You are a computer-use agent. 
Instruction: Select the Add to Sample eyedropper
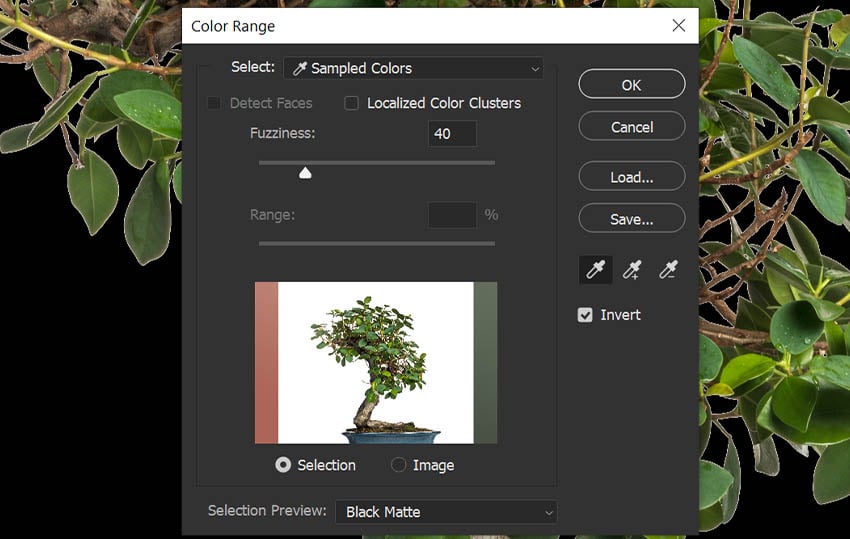[632, 270]
